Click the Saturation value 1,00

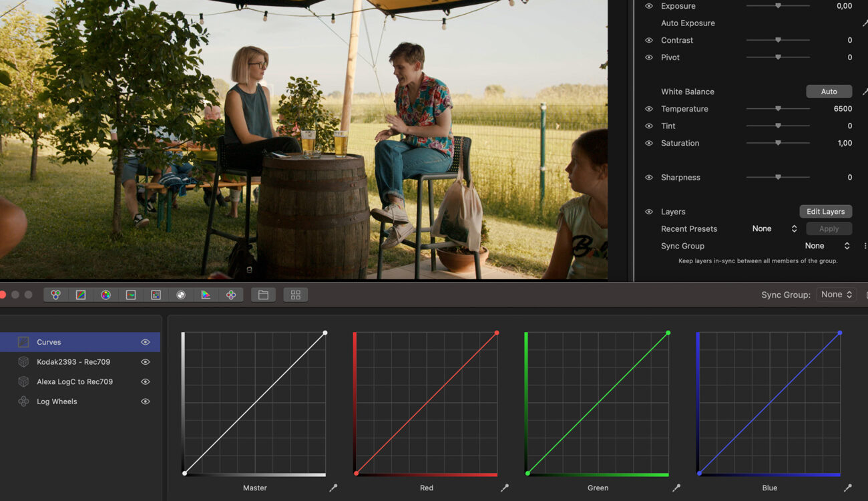844,143
